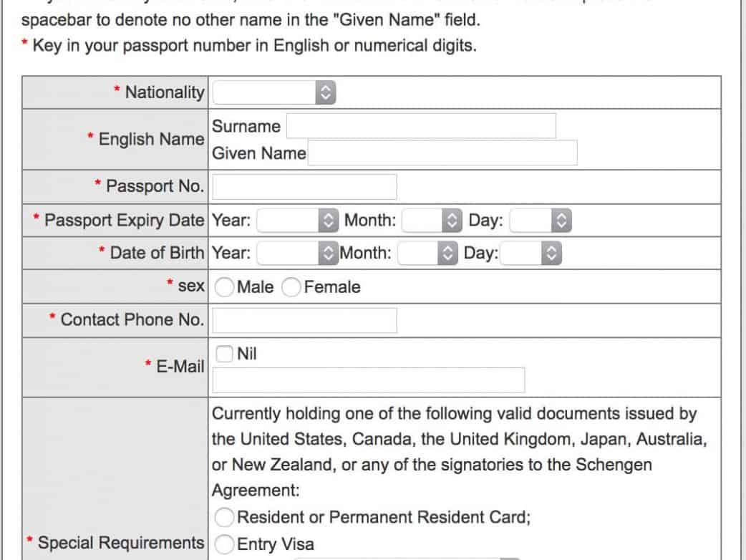Choose the Entry Visa radio option

point(224,544)
